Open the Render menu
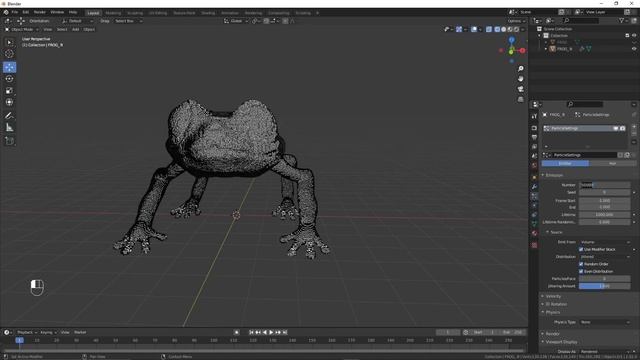Viewport: 640px width, 360px height. (x=40, y=12)
